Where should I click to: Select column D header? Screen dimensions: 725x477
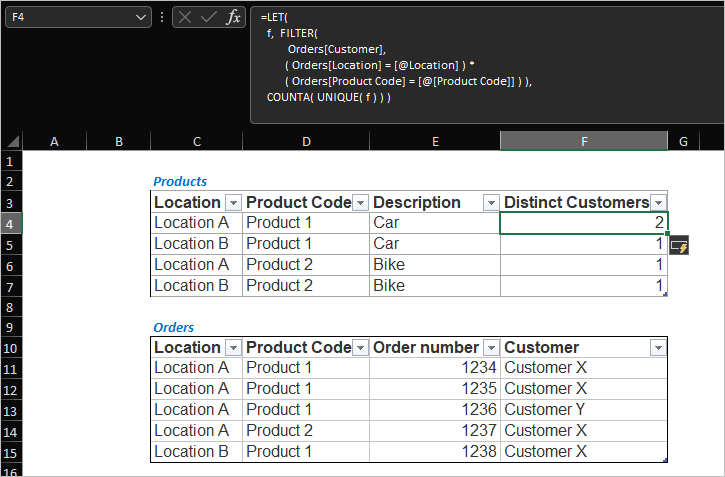pyautogui.click(x=305, y=142)
